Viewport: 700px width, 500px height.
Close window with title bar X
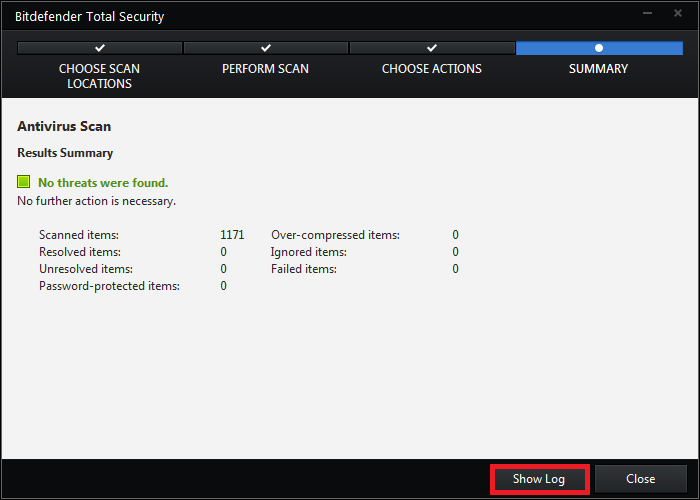click(x=678, y=13)
